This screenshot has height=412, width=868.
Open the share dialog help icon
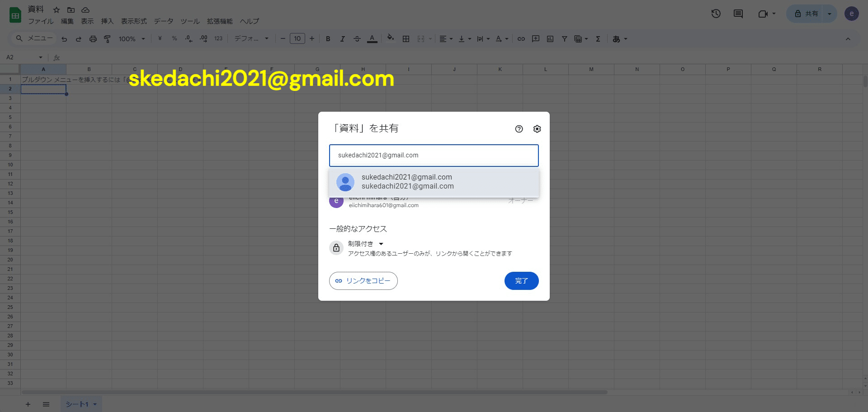519,129
